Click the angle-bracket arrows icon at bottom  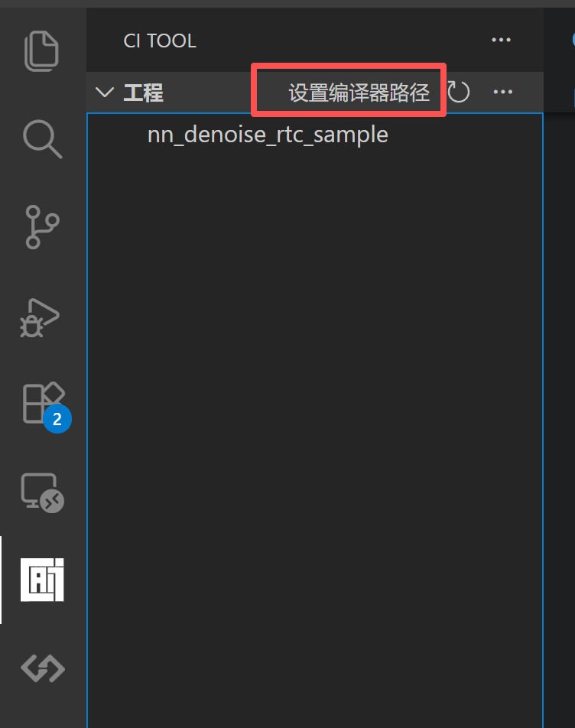point(43,668)
